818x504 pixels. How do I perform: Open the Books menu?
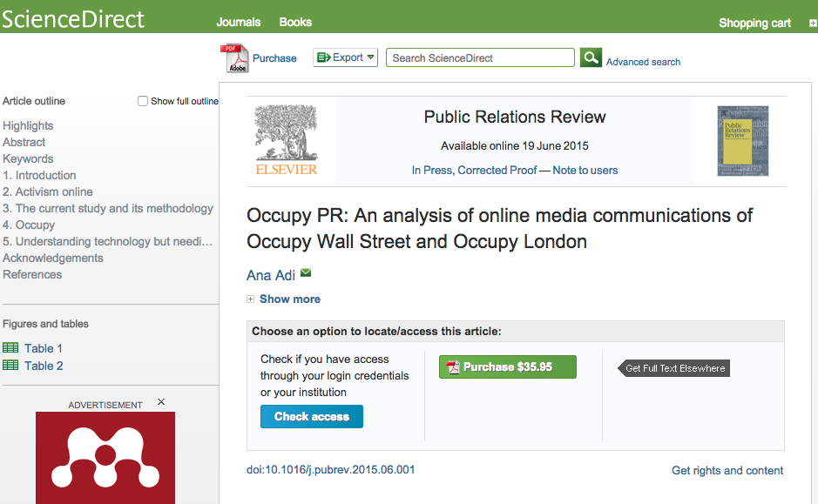pos(295,22)
